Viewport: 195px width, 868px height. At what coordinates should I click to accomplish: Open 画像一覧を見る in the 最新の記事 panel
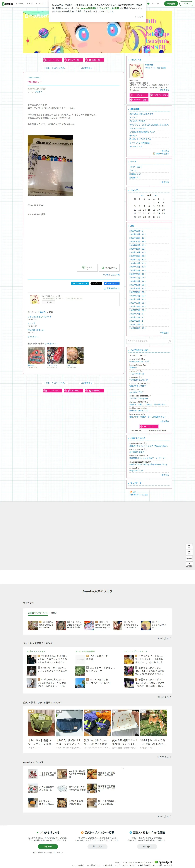161,154
